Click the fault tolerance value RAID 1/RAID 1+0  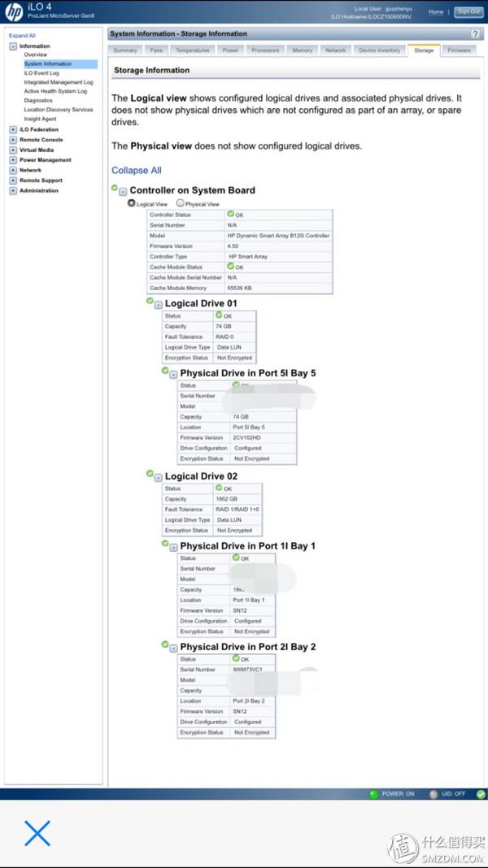click(237, 510)
